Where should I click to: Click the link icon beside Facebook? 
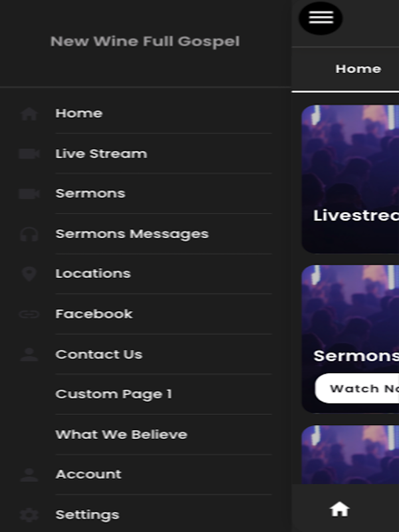coord(29,314)
